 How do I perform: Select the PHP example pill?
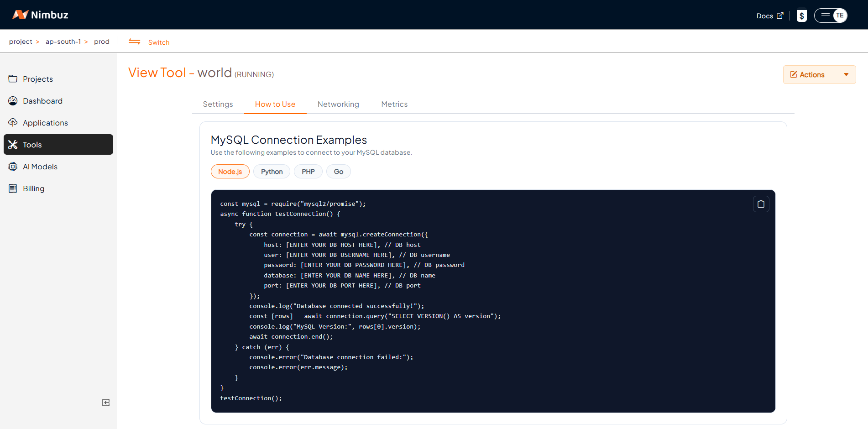(308, 172)
